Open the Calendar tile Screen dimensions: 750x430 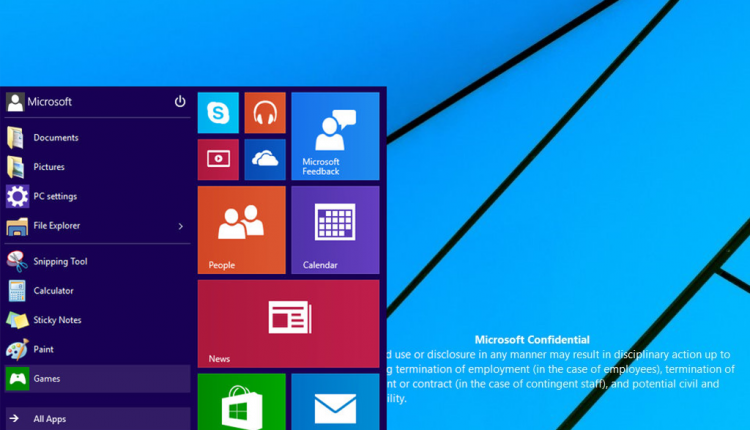pyautogui.click(x=335, y=230)
